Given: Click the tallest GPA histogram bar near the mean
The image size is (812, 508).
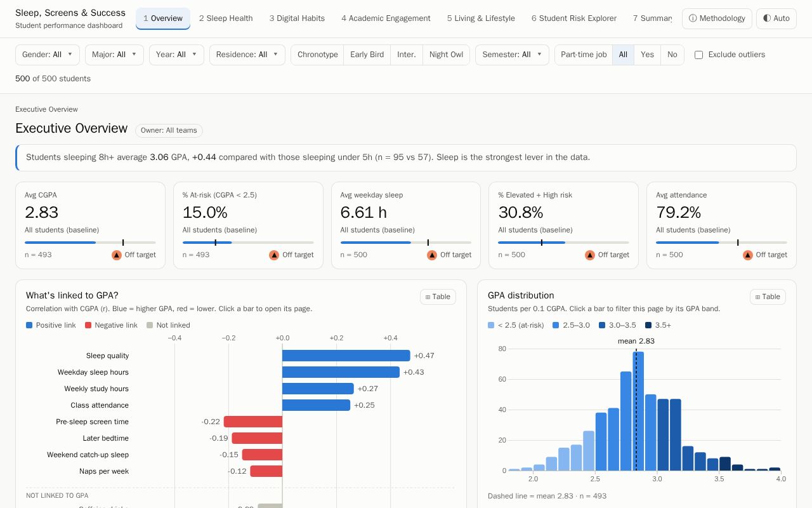Looking at the screenshot, I should 638,411.
